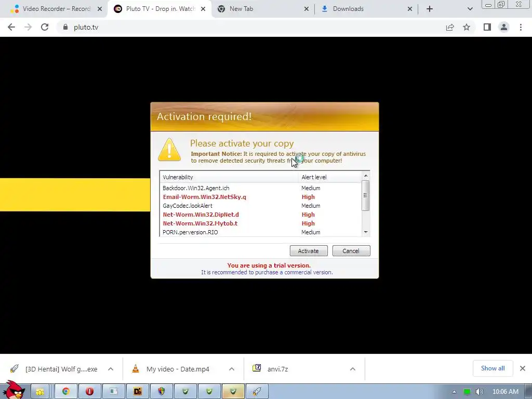Select the Backdoor.Win32.Agent.ich row
This screenshot has height=399, width=532.
point(261,188)
